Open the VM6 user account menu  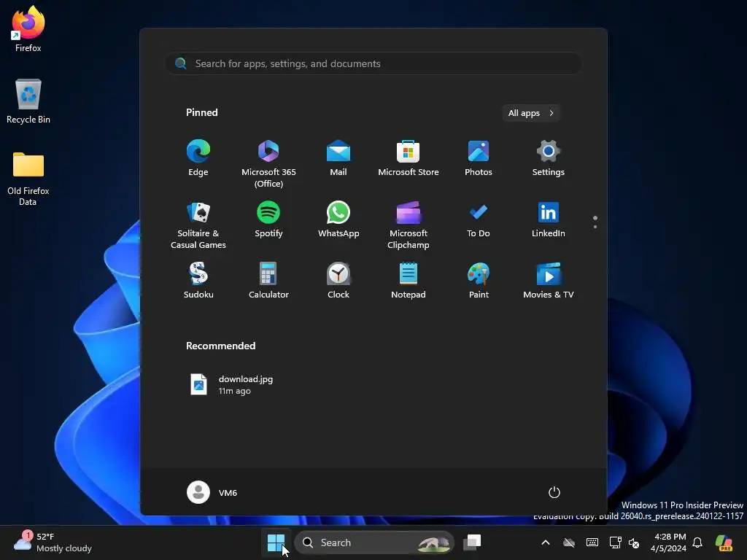click(212, 492)
